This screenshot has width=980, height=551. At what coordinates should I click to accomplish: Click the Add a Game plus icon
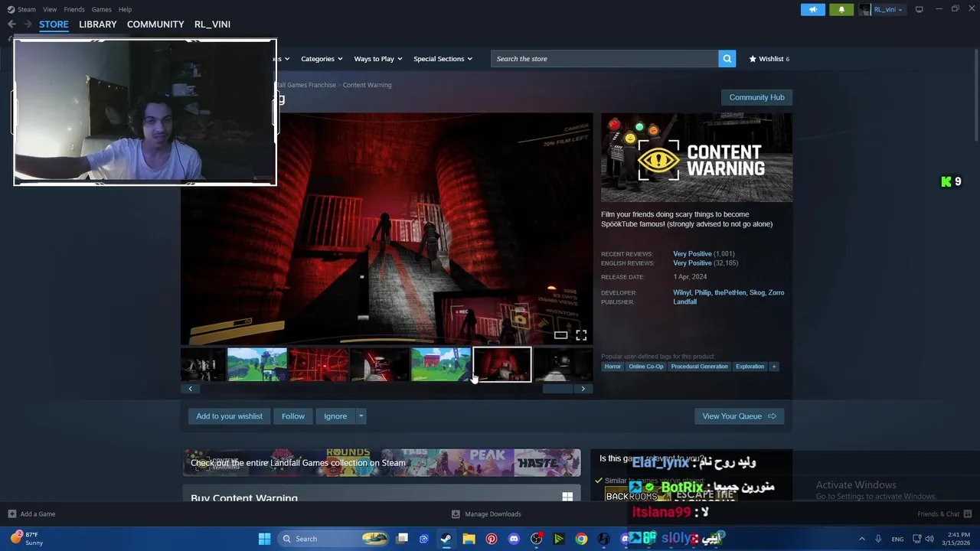tap(11, 514)
